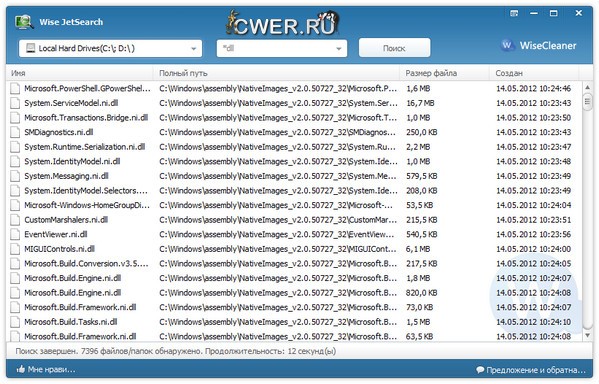Screen dimensions: 599x384
Task: Select file icon of MIGUIControls.ni.dll
Action: click(15, 249)
